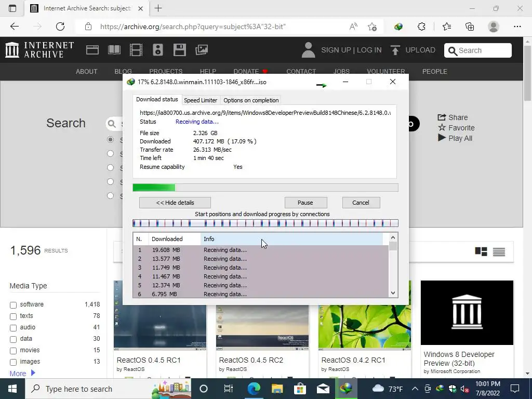The image size is (532, 399).
Task: Refresh the page with reload icon
Action: click(x=60, y=26)
